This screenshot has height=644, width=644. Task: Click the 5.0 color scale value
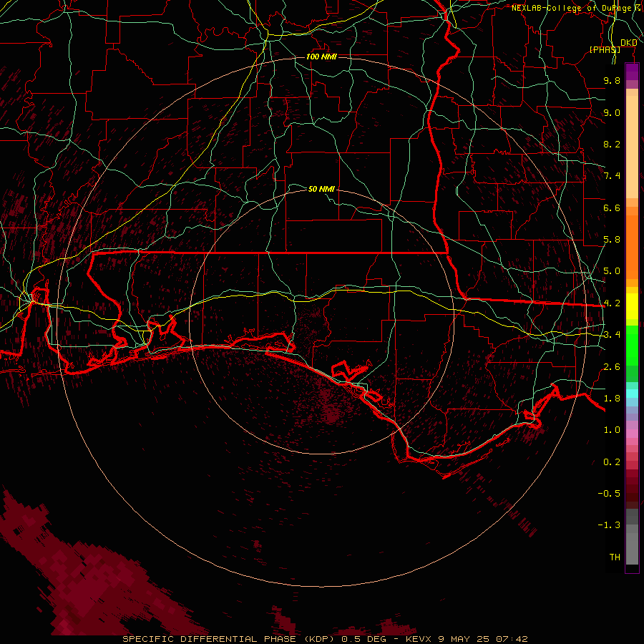pyautogui.click(x=612, y=271)
